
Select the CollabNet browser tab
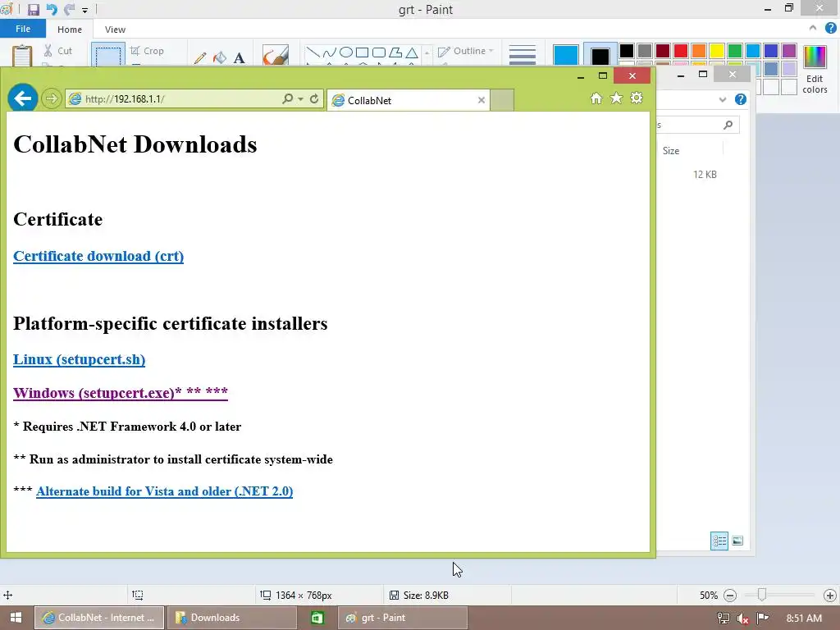pos(408,100)
